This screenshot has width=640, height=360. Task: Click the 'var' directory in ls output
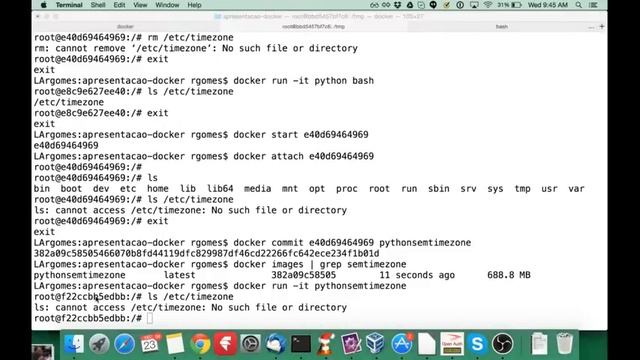(576, 189)
